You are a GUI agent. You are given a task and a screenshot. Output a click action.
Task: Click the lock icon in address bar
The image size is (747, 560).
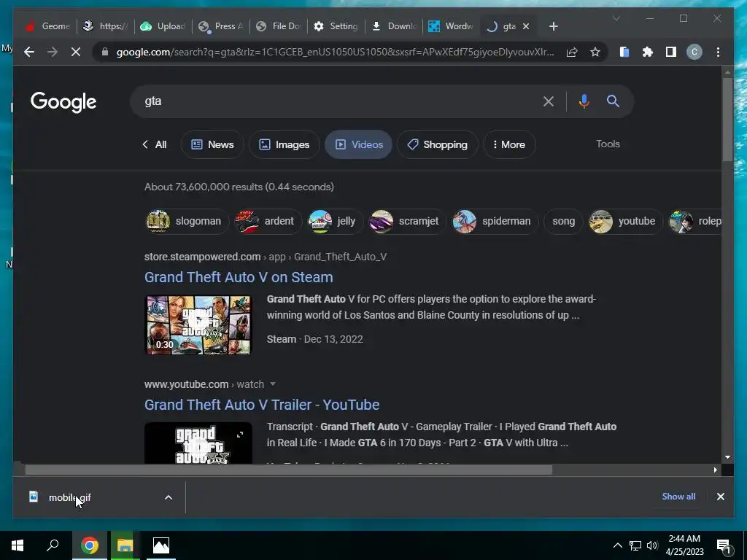pos(105,52)
